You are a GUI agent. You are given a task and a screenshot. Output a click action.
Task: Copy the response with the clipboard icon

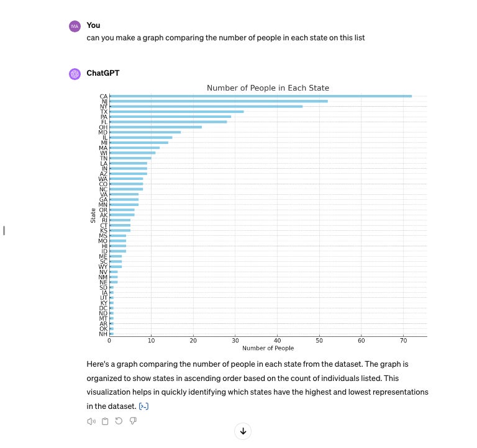[105, 421]
